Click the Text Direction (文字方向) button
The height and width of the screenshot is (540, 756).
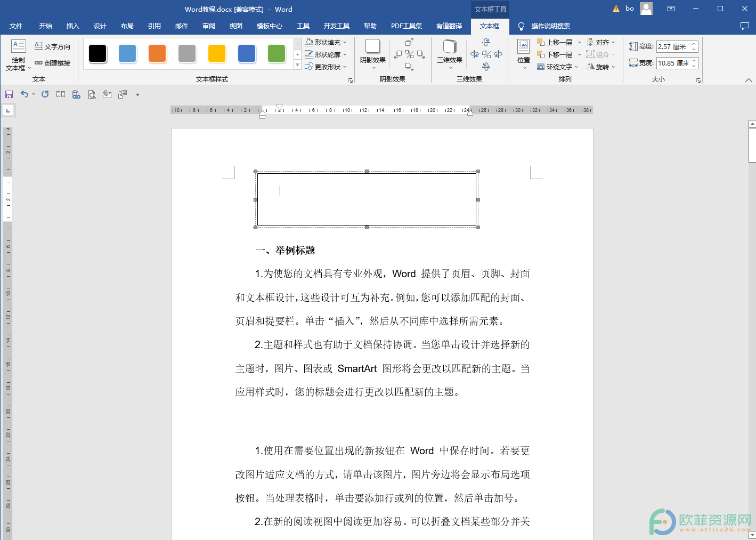(x=52, y=46)
